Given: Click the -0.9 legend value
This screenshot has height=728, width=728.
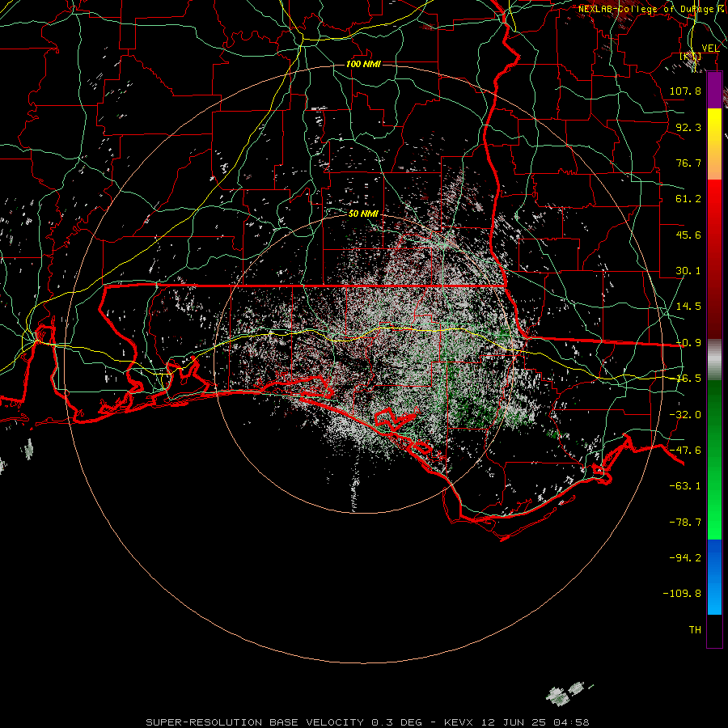Looking at the screenshot, I should click(x=688, y=343).
